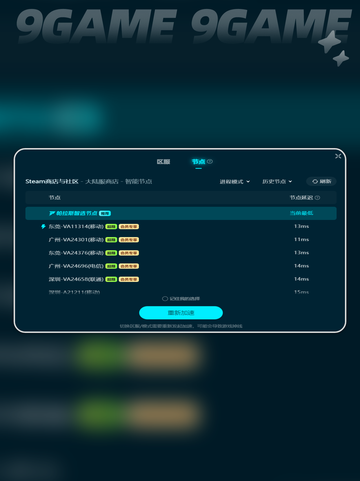
Task: Click the 节点延迟 column header
Action: click(x=301, y=198)
